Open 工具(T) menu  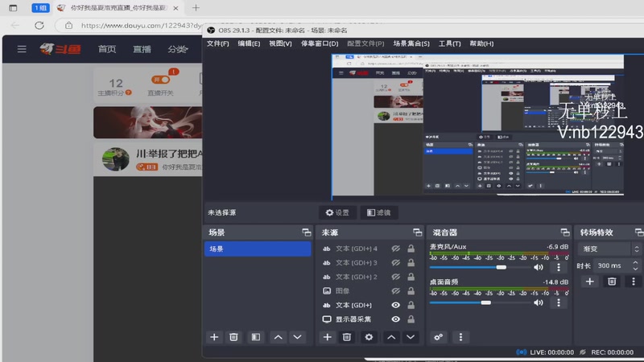click(x=449, y=43)
